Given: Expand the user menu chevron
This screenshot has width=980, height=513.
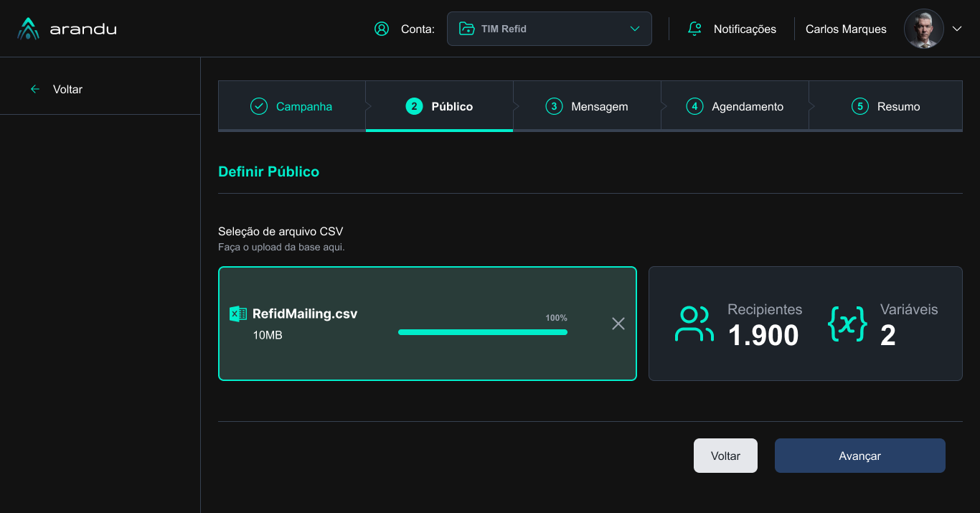Looking at the screenshot, I should point(956,29).
